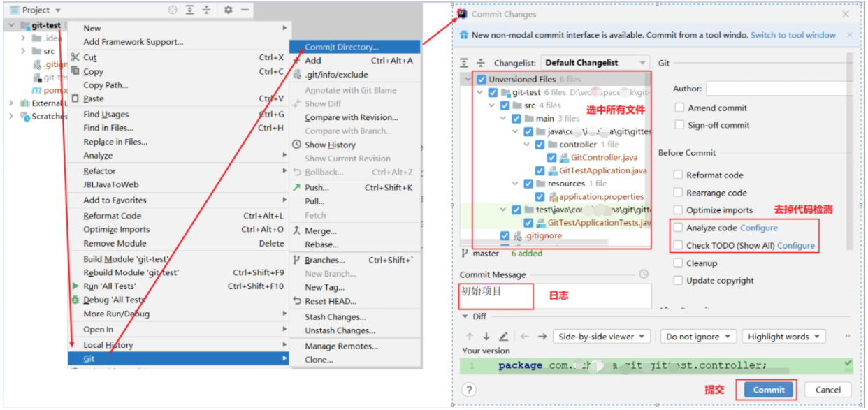Click the Show History clock icon
This screenshot has width=868, height=410.
point(297,145)
